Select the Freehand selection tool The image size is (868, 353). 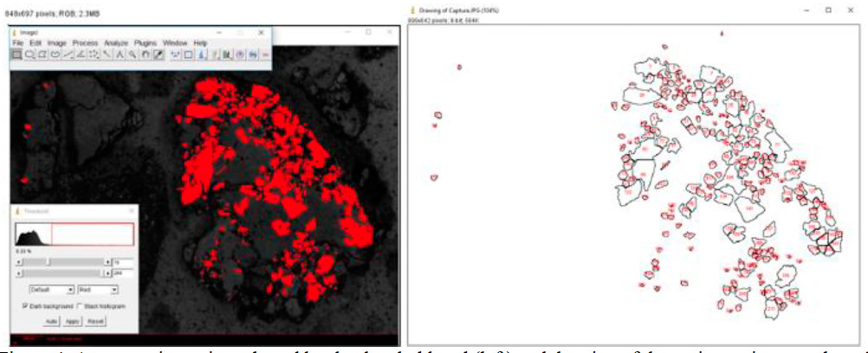(55, 54)
